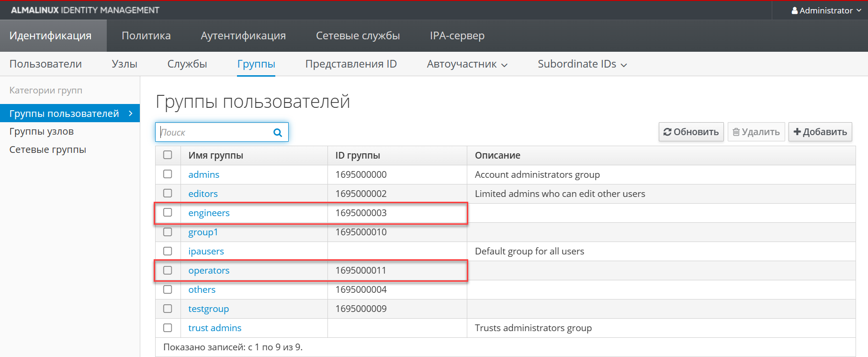Screen dimensions: 868x357
Task: Click the Administrator user icon
Action: tap(795, 10)
